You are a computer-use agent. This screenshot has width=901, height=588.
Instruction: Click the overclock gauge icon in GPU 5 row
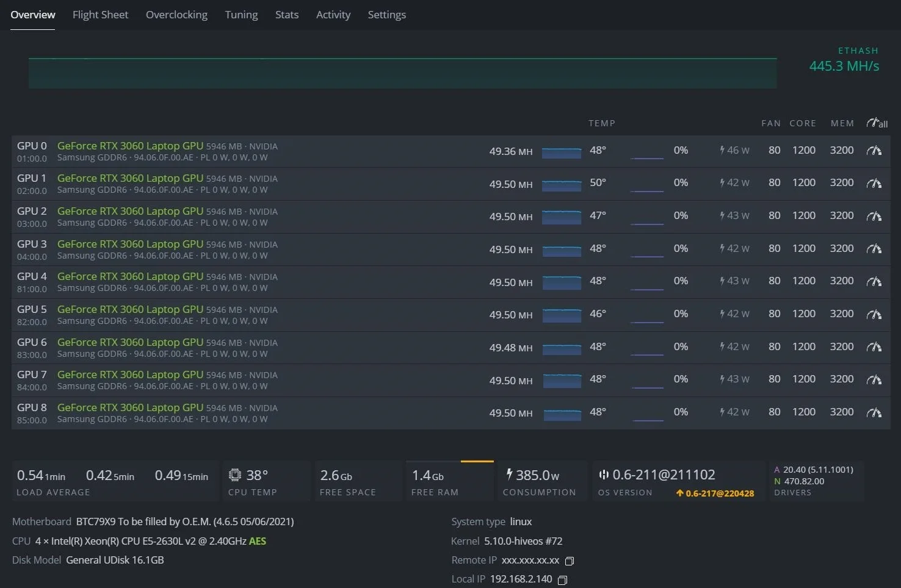874,314
